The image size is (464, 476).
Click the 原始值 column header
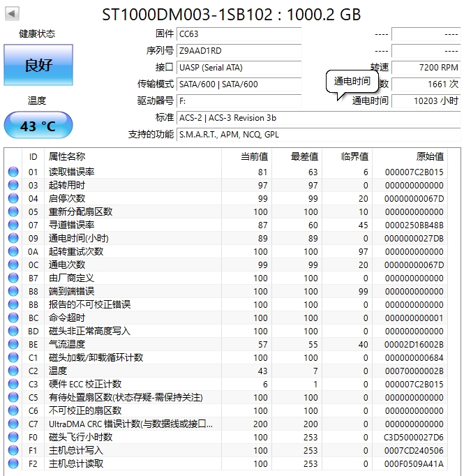410,156
